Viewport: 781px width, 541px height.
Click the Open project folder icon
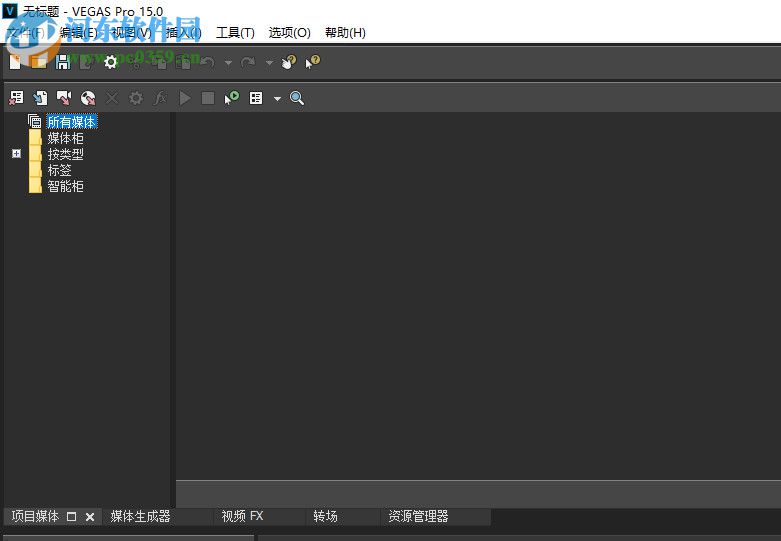(x=39, y=62)
